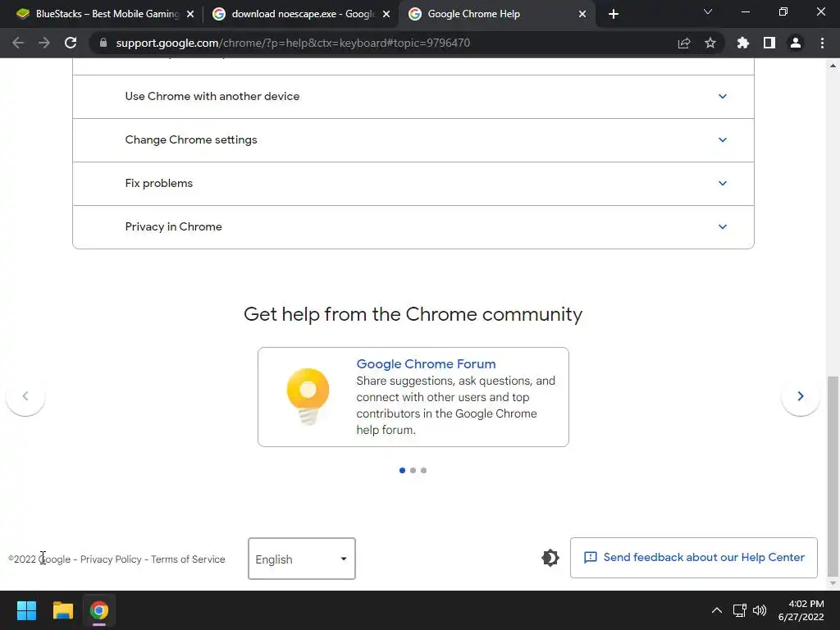Toggle the side panel icon
This screenshot has width=840, height=630.
769,43
